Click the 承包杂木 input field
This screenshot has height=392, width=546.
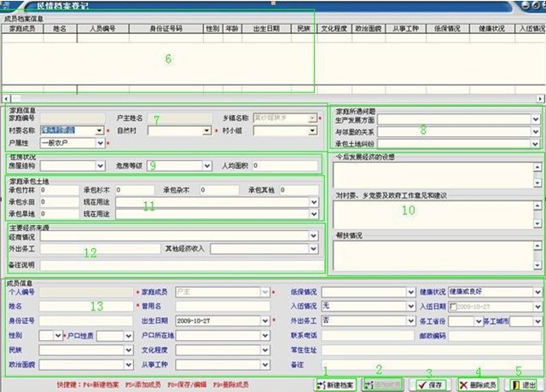pos(220,190)
